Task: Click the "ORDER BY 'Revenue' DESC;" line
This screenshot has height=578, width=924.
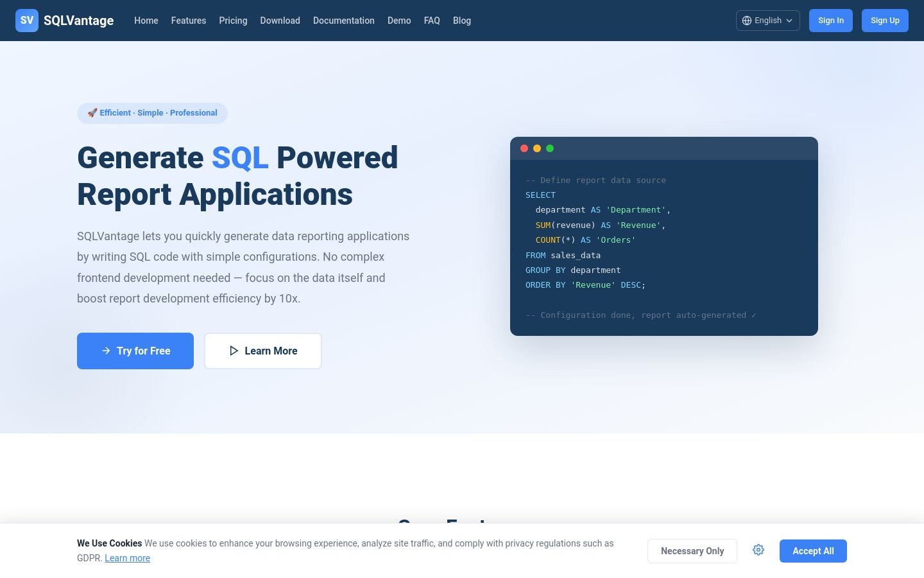Action: [x=585, y=285]
